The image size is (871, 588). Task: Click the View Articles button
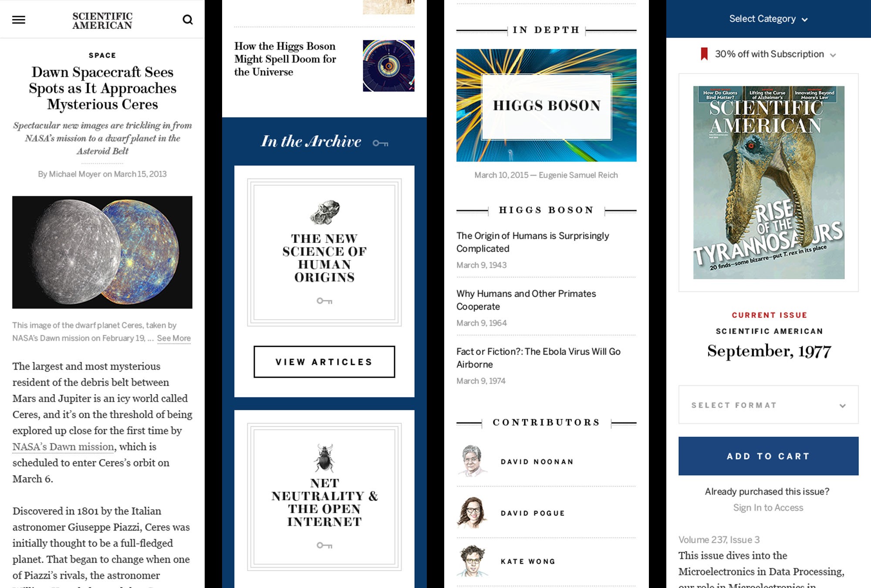[x=324, y=362]
